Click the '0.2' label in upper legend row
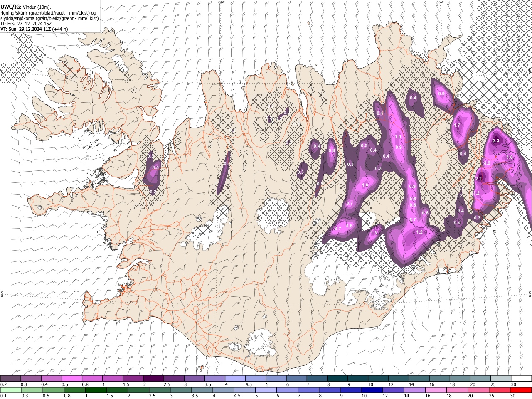The width and height of the screenshot is (532, 399). tap(3, 384)
